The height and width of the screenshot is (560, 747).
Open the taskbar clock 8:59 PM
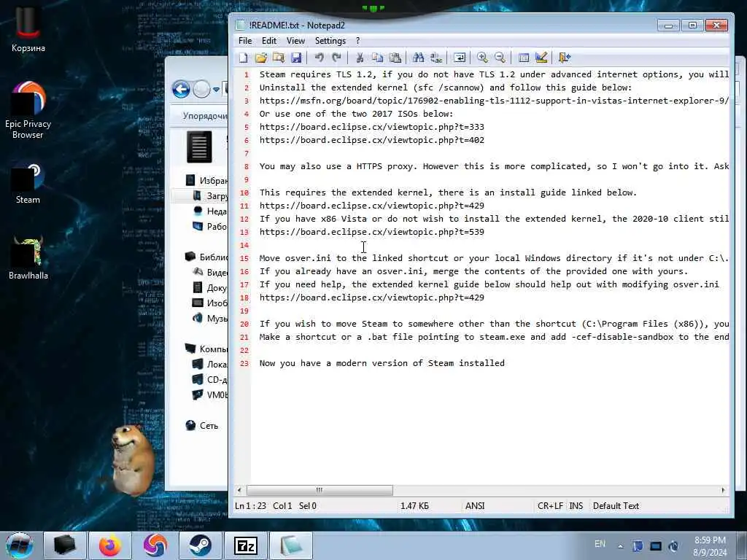tap(710, 546)
